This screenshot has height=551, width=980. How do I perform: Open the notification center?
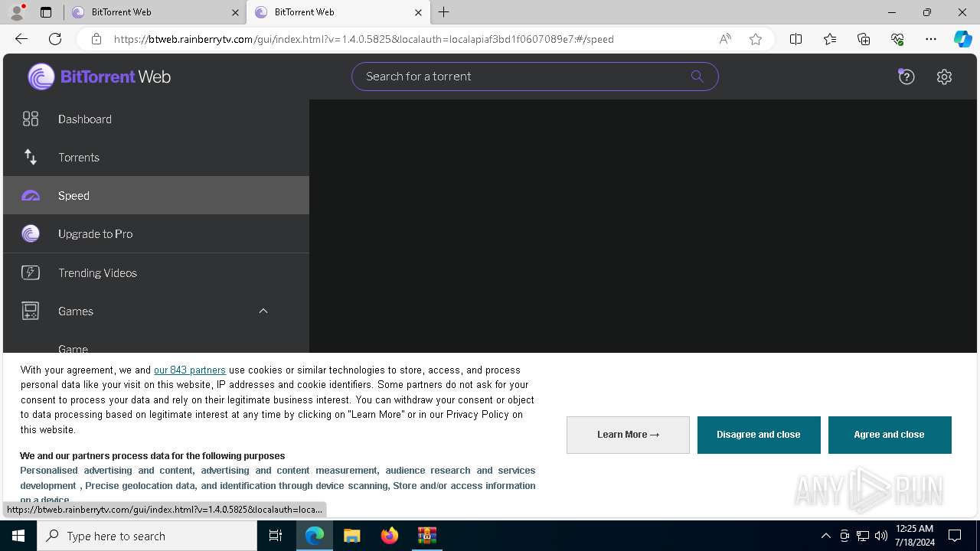point(955,536)
